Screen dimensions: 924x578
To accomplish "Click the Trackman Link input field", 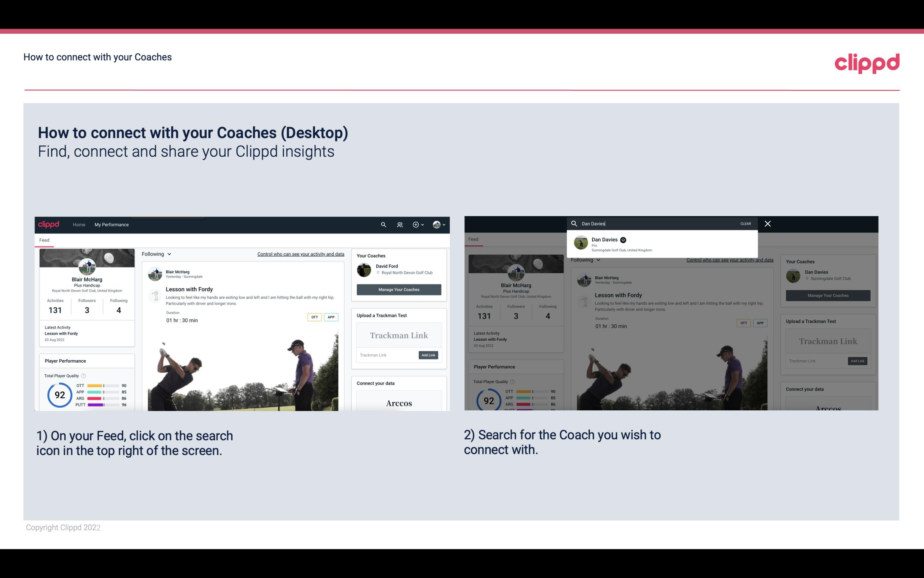I will (386, 355).
